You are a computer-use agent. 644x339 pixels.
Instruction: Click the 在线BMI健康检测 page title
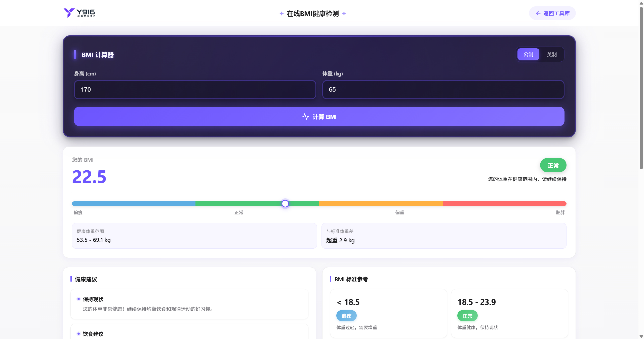pyautogui.click(x=313, y=14)
